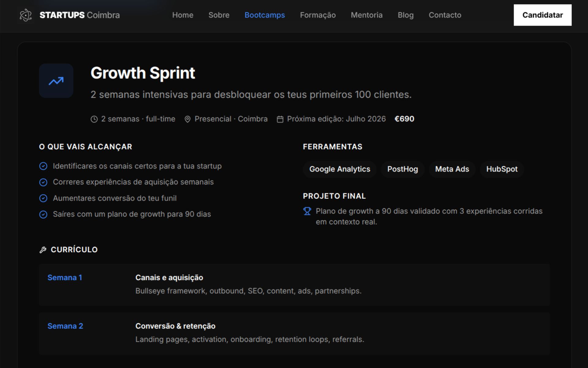Click the check icon next to Correres experiências
The width and height of the screenshot is (588, 368).
tap(43, 182)
